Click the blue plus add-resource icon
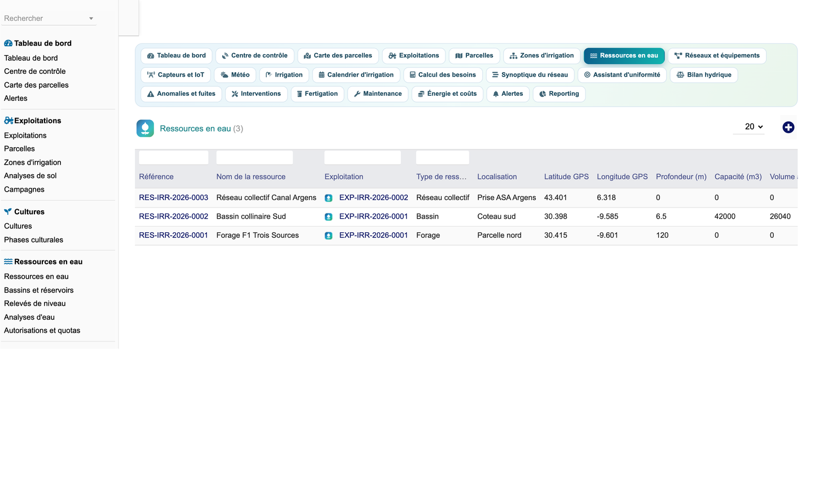815x504 pixels. (x=788, y=127)
